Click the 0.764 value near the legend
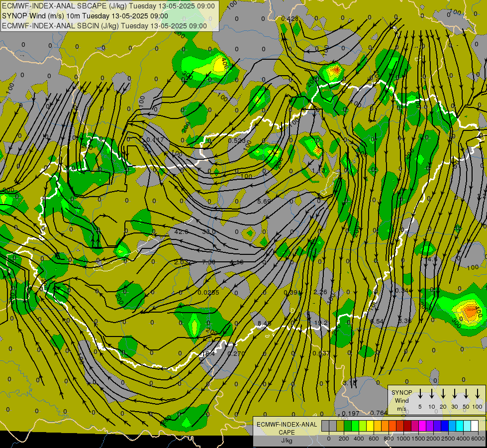This screenshot has height=448, width=487. pyautogui.click(x=379, y=413)
